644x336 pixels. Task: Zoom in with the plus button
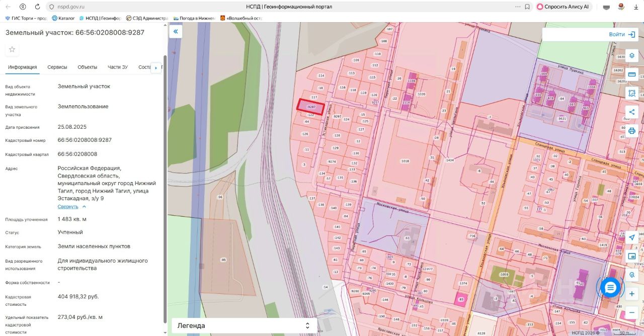click(x=632, y=293)
